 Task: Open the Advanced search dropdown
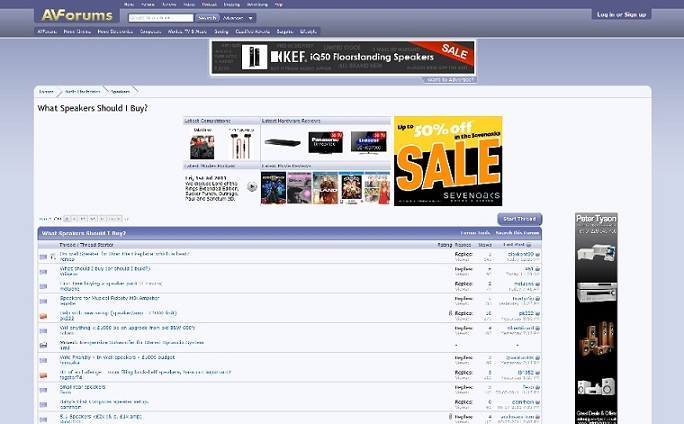pos(238,18)
